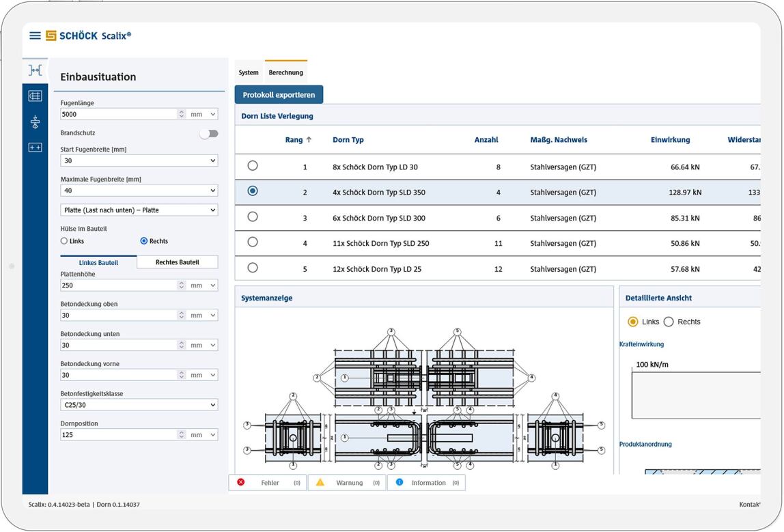Sort table by Dorn Typ column
The height and width of the screenshot is (532, 784).
pyautogui.click(x=348, y=139)
